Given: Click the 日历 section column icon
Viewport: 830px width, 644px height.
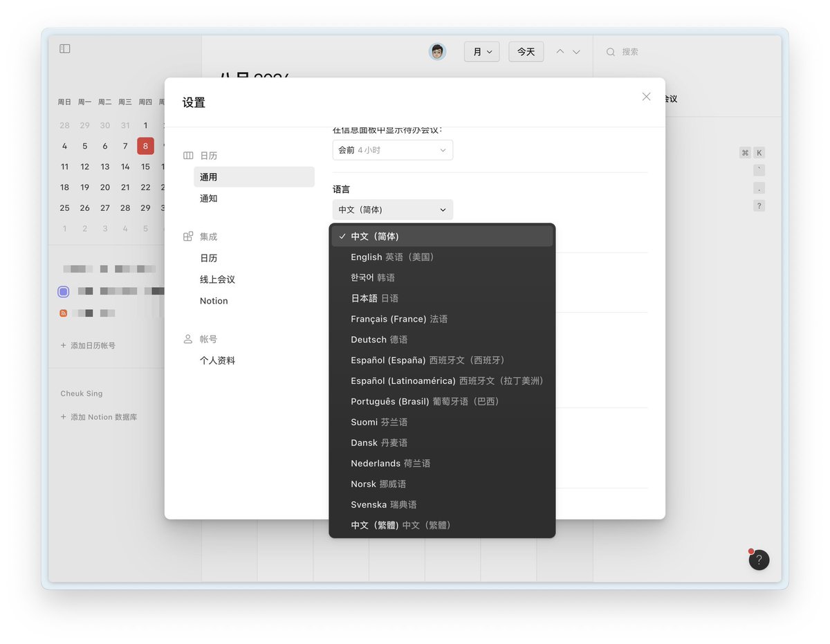Looking at the screenshot, I should pos(188,156).
